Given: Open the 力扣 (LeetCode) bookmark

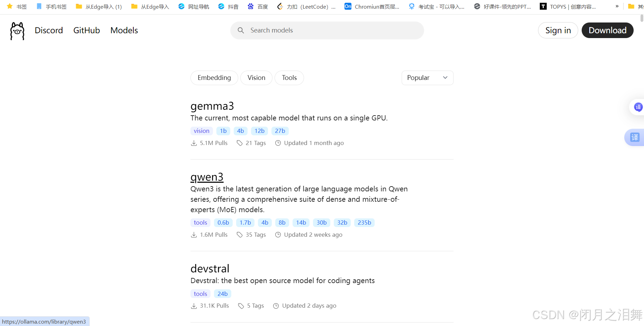Looking at the screenshot, I should click(306, 7).
